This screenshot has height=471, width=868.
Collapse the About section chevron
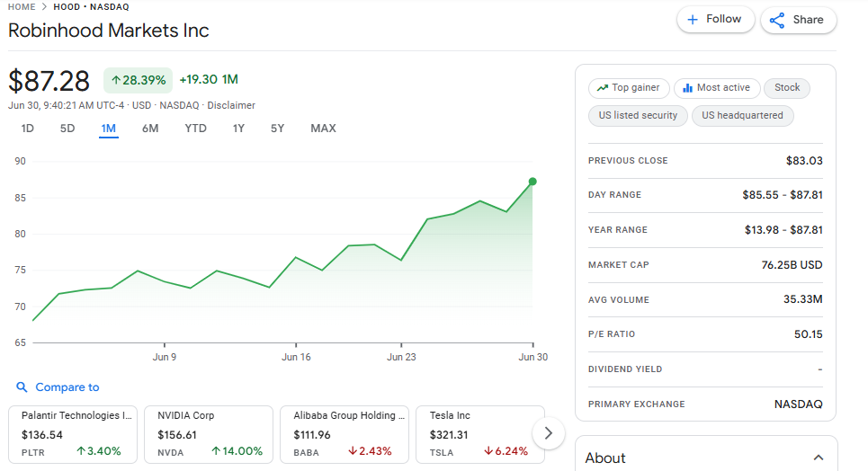point(819,458)
